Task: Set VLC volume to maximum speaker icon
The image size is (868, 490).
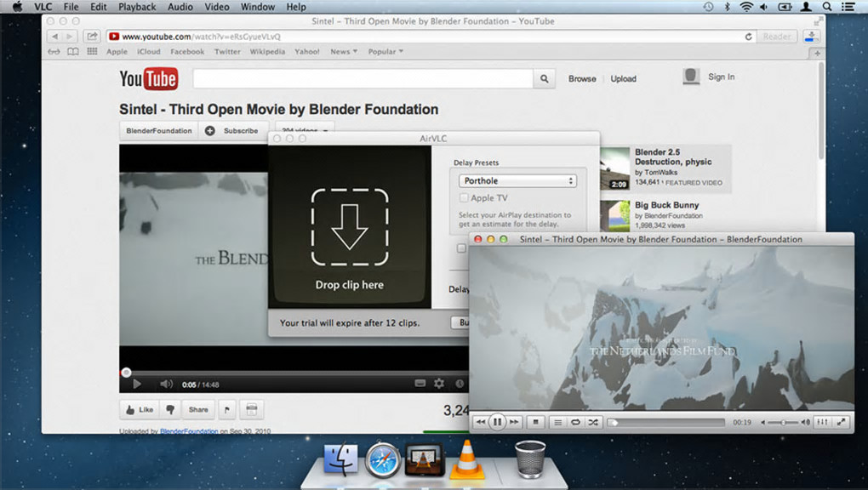Action: 805,423
